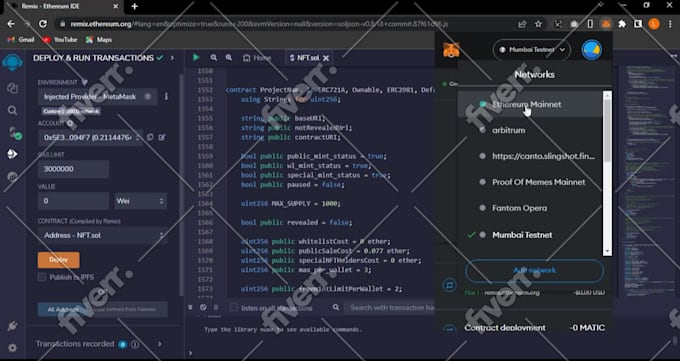This screenshot has width=680, height=361.
Task: Click the Chrome side panel icon
Action: click(638, 24)
